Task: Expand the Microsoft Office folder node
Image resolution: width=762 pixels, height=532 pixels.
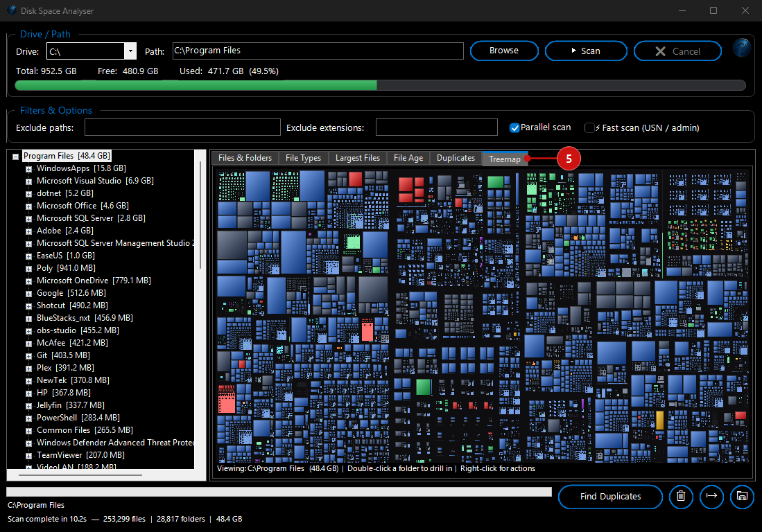Action: [x=28, y=206]
